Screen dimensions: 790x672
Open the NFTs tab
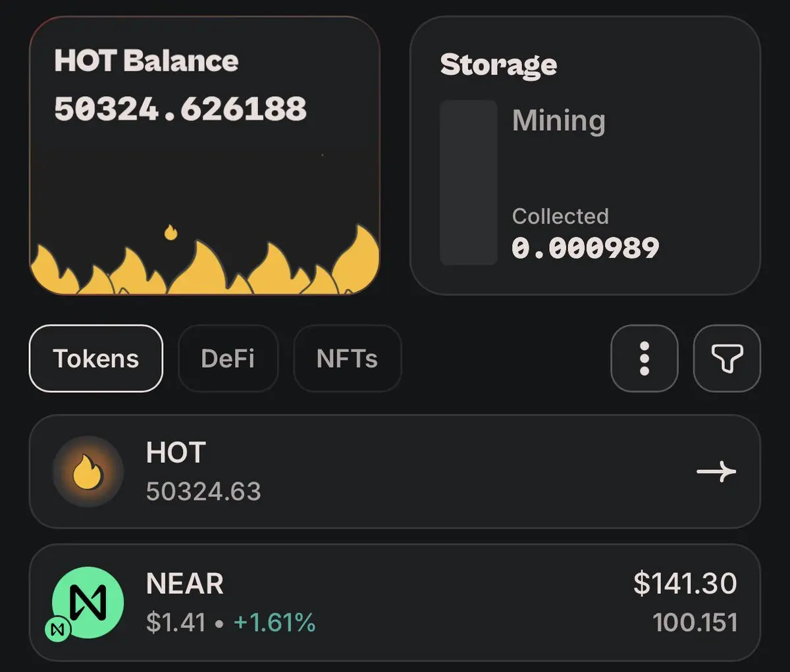347,359
